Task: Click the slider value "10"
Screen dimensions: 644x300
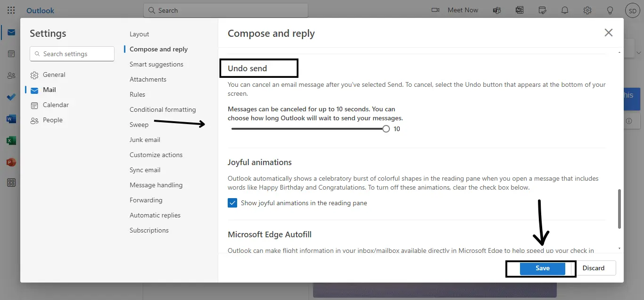Action: pos(397,129)
